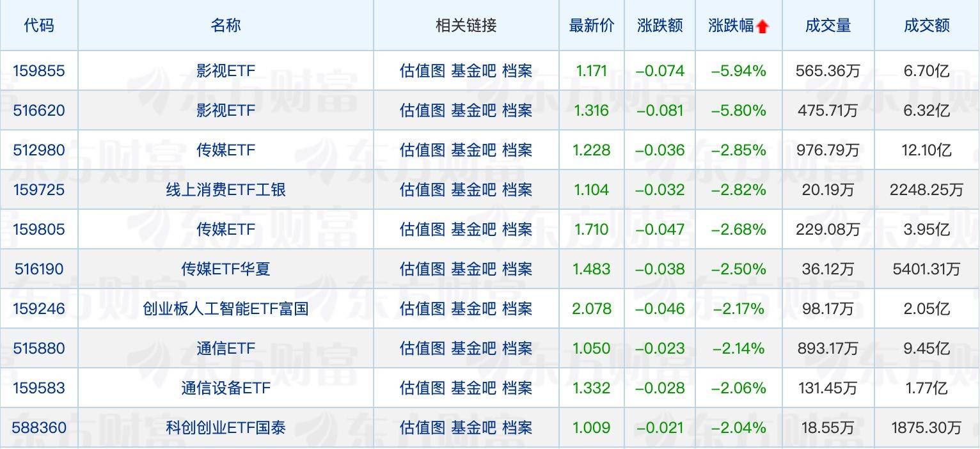
Task: Open 估值图 for 科创创业ETF国泰
Action: (422, 427)
